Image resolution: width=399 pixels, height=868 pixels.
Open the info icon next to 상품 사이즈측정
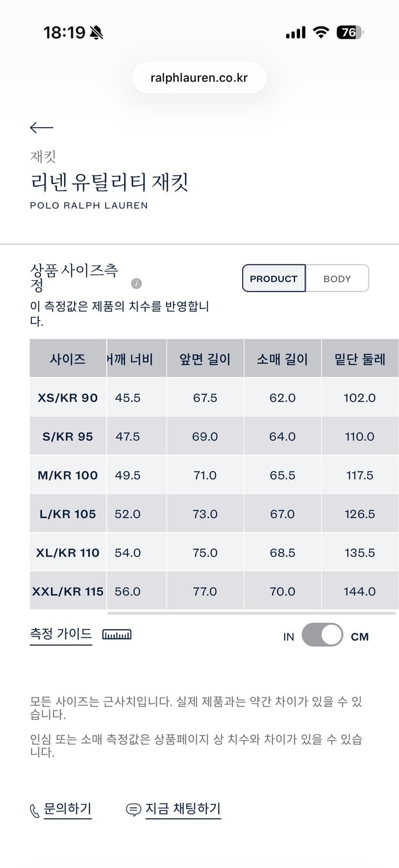coord(135,283)
